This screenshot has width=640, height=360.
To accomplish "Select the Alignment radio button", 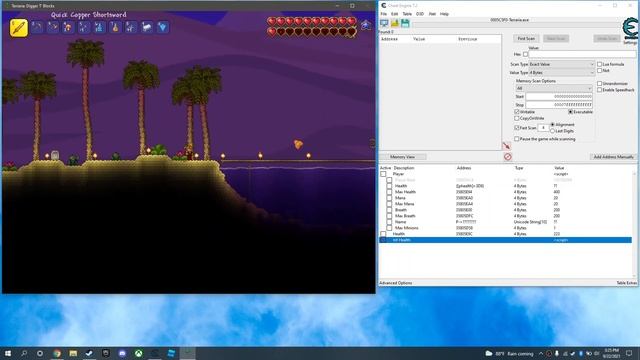I will [x=553, y=124].
